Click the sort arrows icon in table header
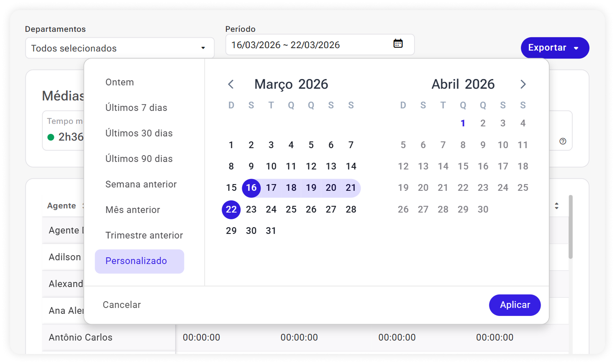Image resolution: width=615 pixels, height=364 pixels. pos(556,206)
